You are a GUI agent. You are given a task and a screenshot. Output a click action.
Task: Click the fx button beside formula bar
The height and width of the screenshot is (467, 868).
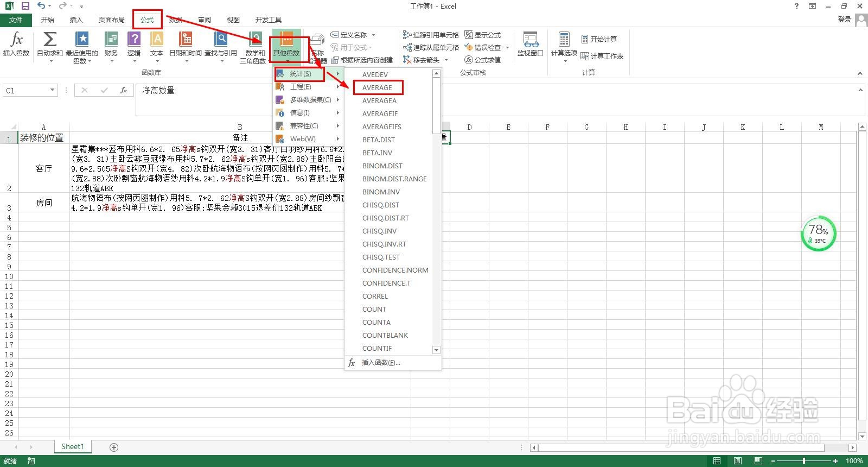(x=124, y=90)
